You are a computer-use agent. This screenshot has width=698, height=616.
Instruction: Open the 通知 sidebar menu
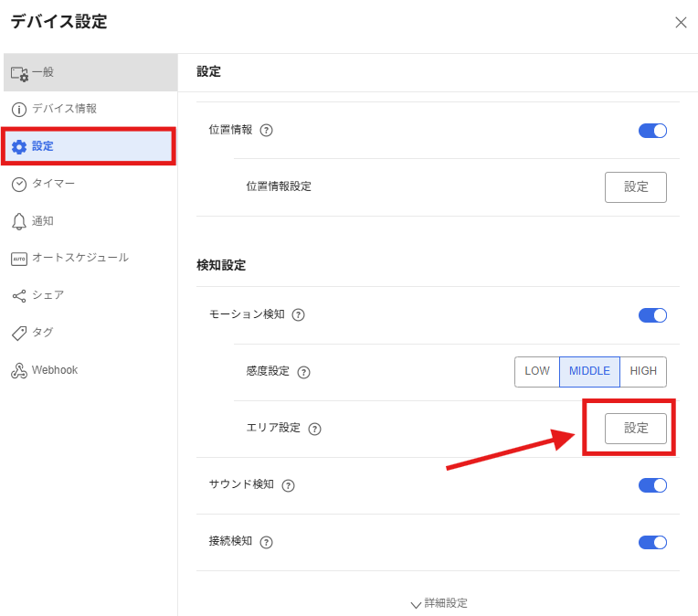pyautogui.click(x=43, y=221)
